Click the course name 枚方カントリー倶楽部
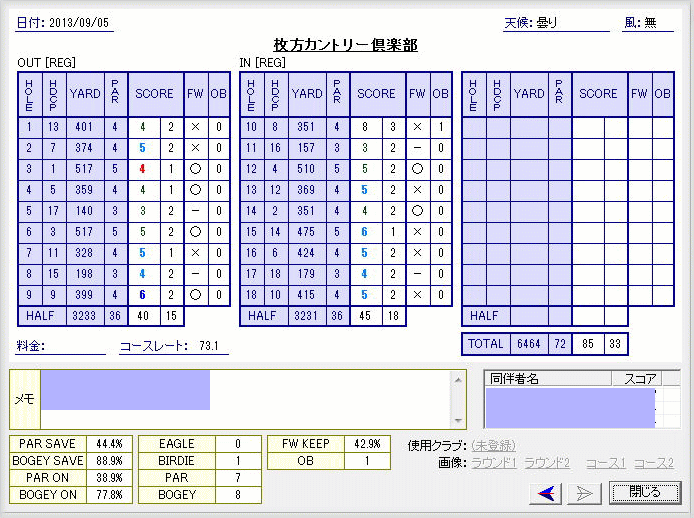 pos(345,45)
